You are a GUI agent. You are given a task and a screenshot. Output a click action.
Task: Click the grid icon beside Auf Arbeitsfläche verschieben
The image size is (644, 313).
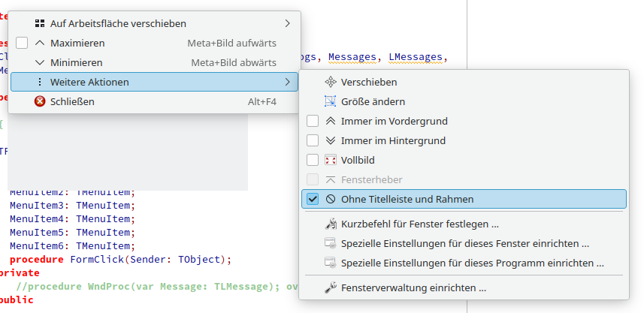(39, 23)
